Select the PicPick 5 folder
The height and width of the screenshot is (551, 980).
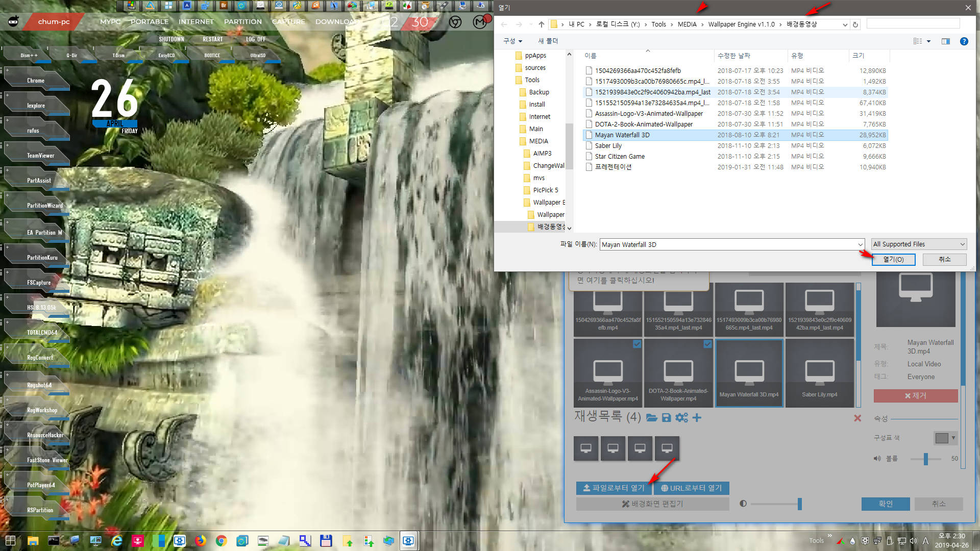tap(545, 190)
